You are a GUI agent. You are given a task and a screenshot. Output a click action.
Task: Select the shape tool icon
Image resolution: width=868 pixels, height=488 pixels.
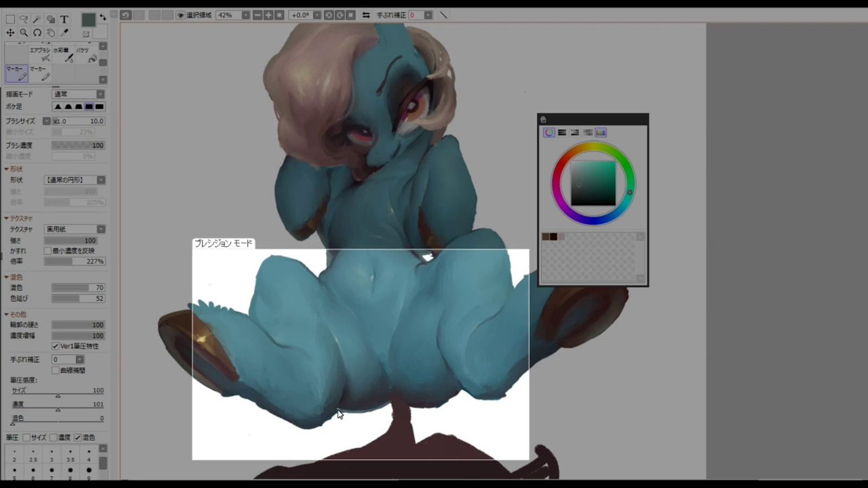click(x=50, y=20)
